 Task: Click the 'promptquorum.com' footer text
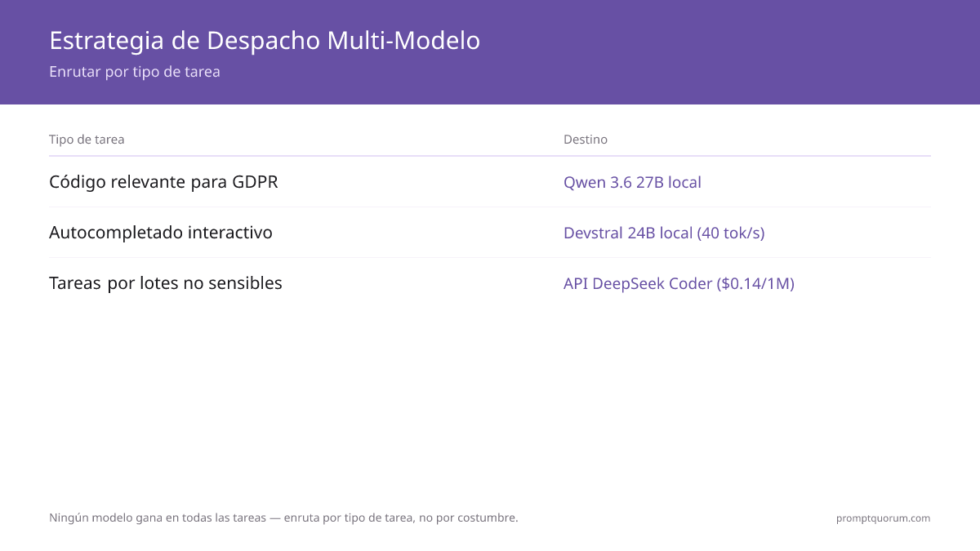pos(883,518)
